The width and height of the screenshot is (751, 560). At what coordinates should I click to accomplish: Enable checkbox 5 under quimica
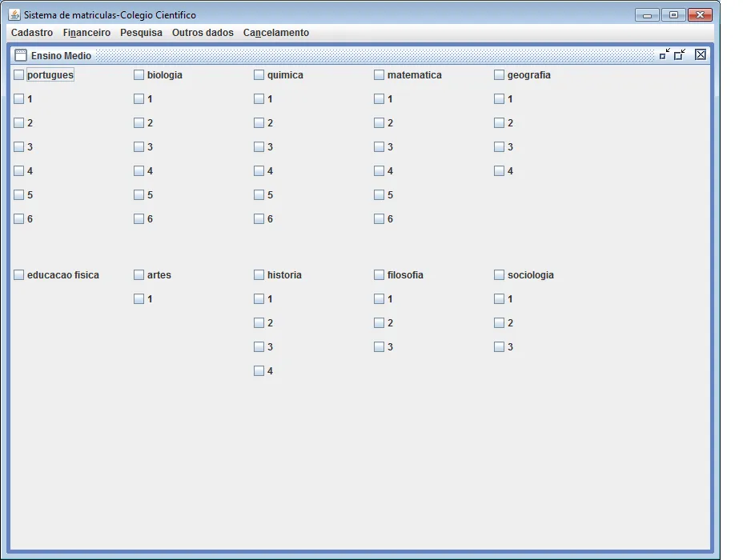[259, 195]
